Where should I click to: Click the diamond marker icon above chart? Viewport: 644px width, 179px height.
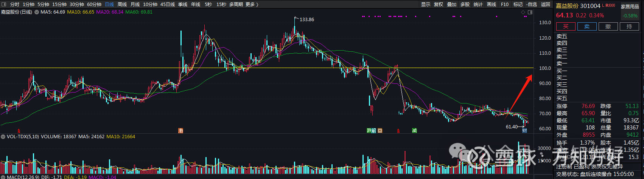[524, 12]
